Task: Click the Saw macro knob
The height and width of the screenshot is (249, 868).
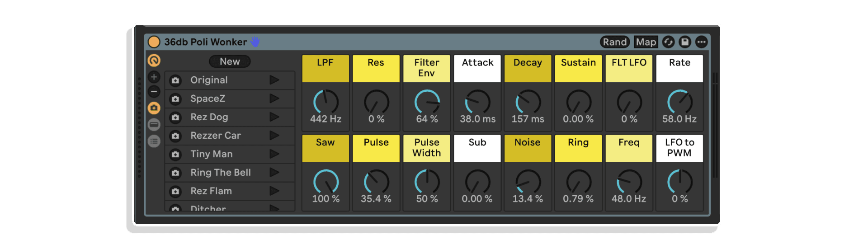Action: click(326, 182)
